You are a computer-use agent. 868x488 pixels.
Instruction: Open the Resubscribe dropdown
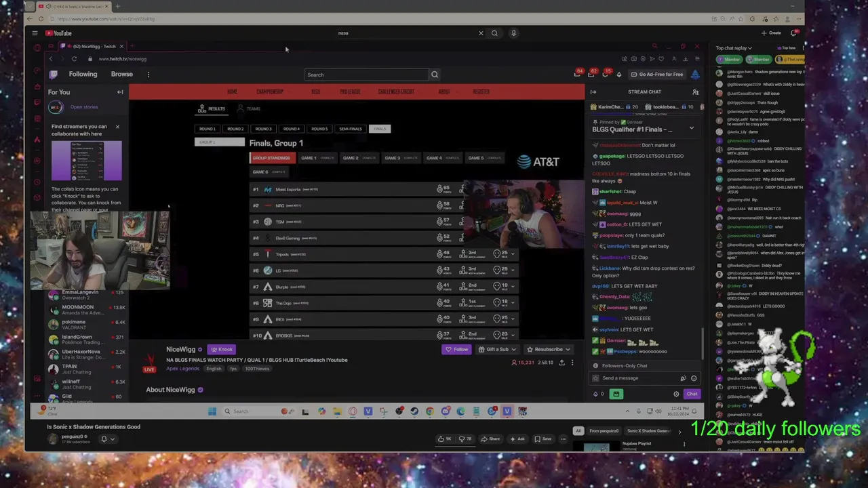coord(548,350)
